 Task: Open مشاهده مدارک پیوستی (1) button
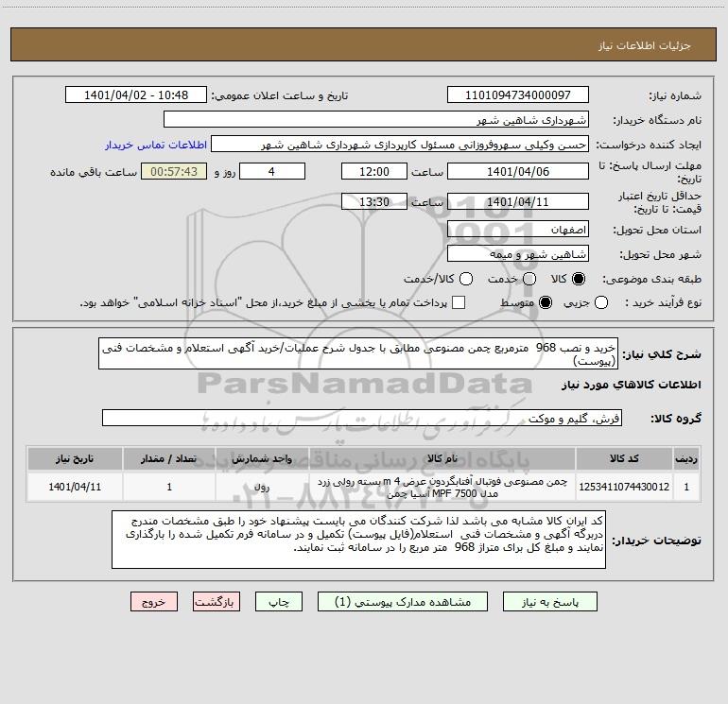point(403,602)
